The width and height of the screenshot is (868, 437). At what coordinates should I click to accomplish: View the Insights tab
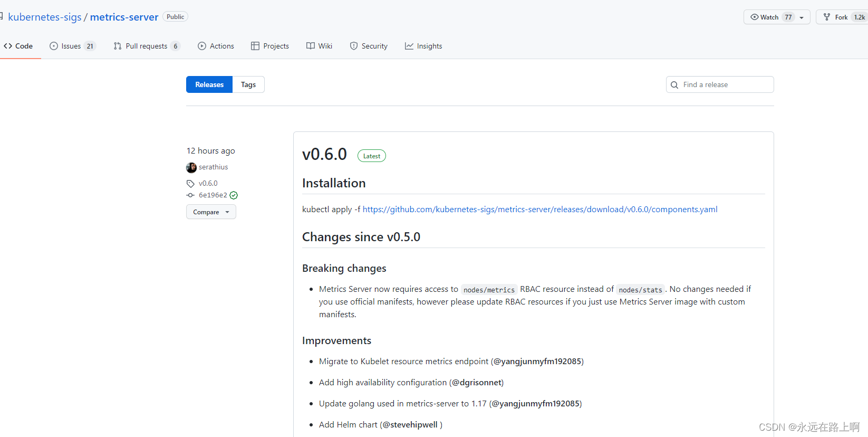pos(423,46)
